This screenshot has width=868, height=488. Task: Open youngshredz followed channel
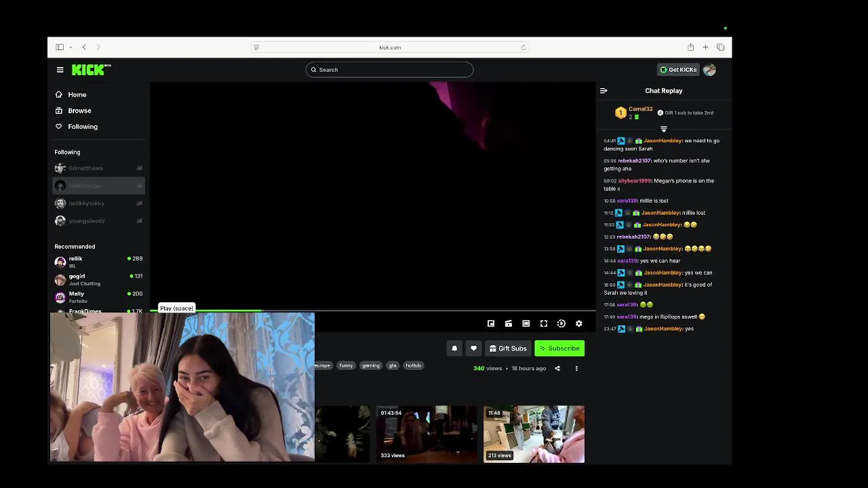pos(98,221)
